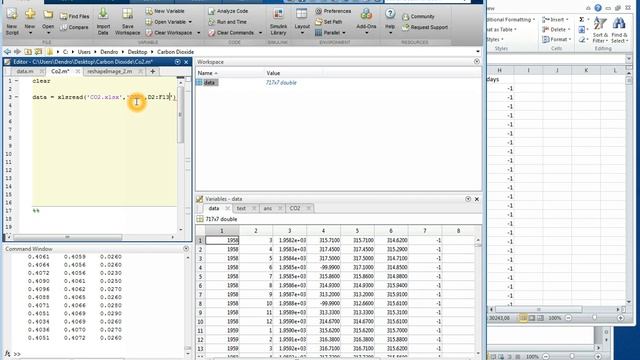Click the Community resource link

(x=418, y=16)
